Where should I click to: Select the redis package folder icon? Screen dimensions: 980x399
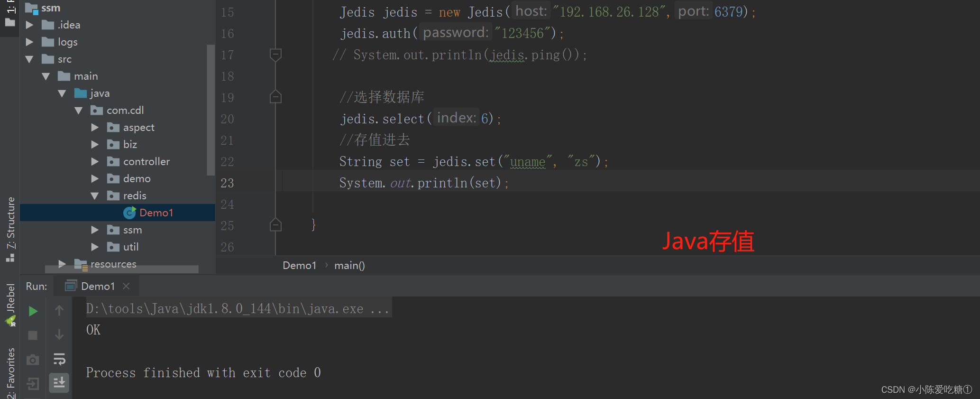(x=113, y=195)
